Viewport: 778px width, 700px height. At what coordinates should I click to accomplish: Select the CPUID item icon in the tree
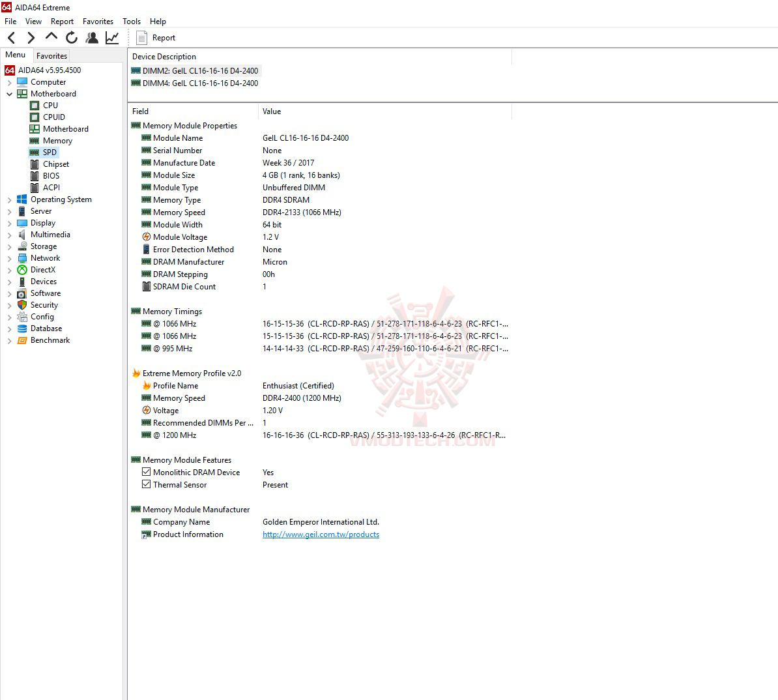pyautogui.click(x=35, y=117)
